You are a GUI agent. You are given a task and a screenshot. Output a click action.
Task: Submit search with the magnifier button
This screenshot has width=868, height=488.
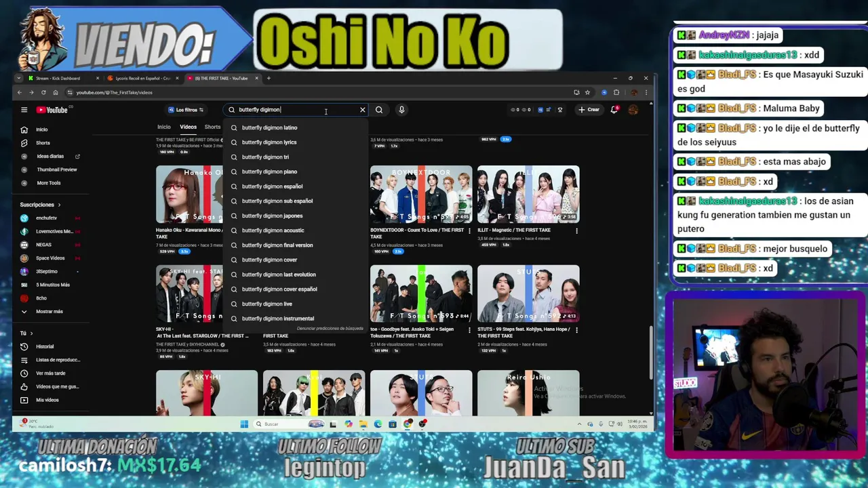379,110
